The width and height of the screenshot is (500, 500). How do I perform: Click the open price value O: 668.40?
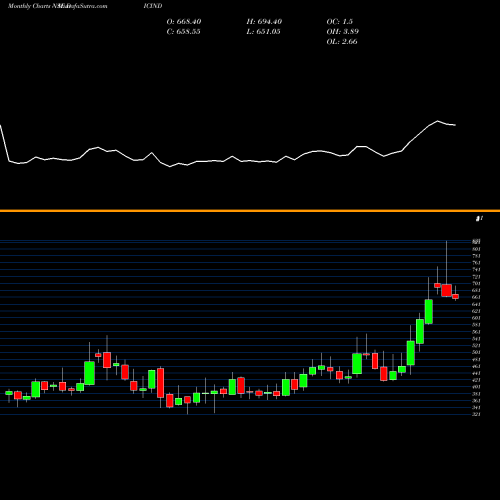[x=184, y=22]
